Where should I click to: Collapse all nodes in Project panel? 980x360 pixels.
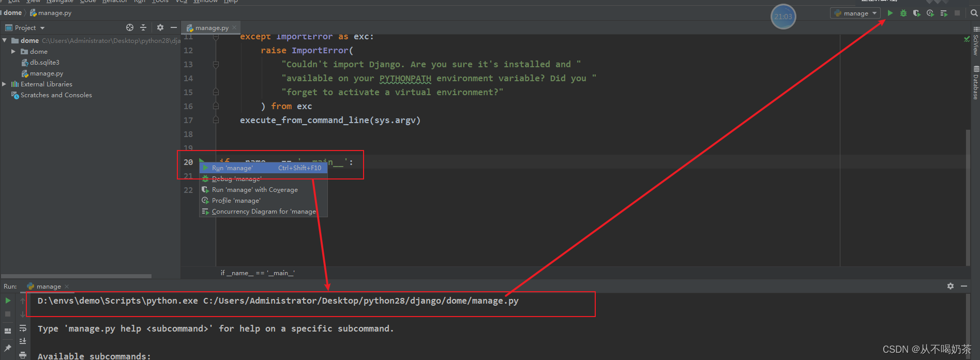143,27
